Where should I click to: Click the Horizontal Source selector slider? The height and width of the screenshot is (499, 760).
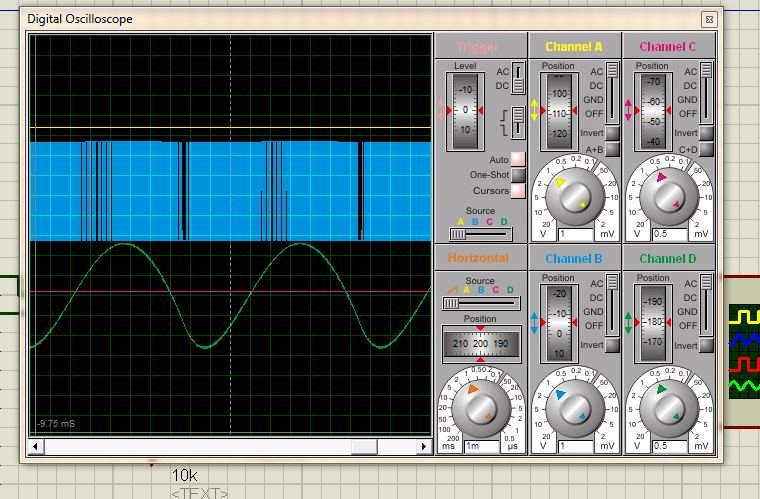click(480, 303)
